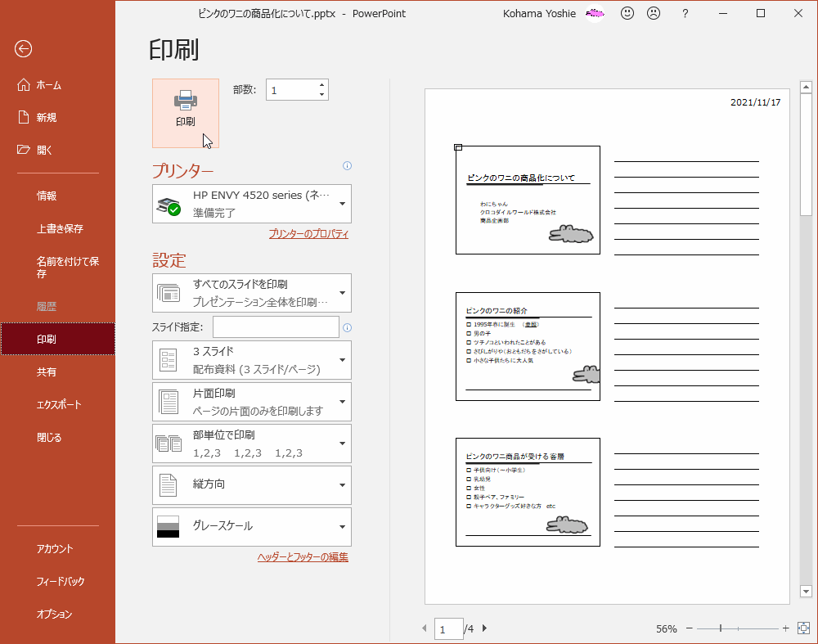818x644 pixels.
Task: Click the zoom-to-fit slide icon
Action: [x=803, y=628]
